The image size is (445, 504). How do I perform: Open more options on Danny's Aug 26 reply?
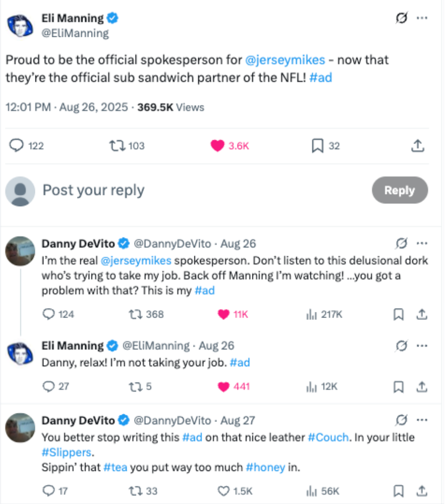(x=422, y=244)
